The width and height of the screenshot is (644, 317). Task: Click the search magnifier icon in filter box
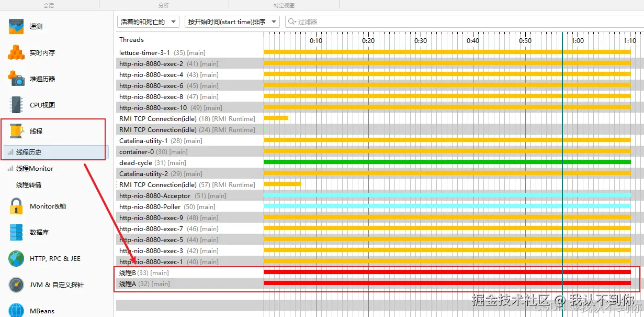(x=292, y=22)
